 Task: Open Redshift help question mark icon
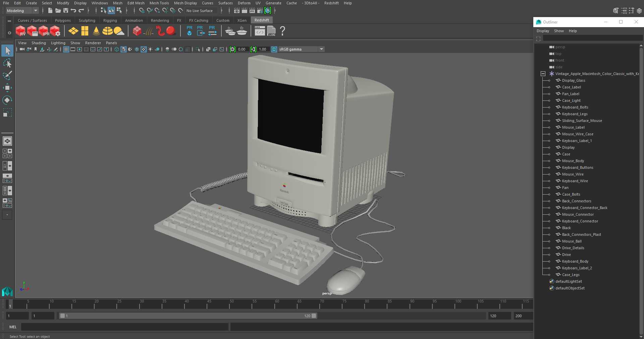point(282,31)
